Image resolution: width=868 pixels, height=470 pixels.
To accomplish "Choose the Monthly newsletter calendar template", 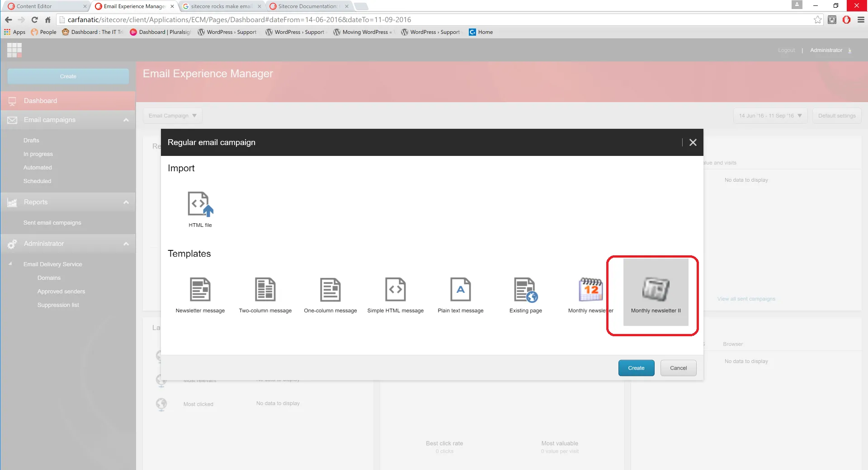I will (590, 295).
